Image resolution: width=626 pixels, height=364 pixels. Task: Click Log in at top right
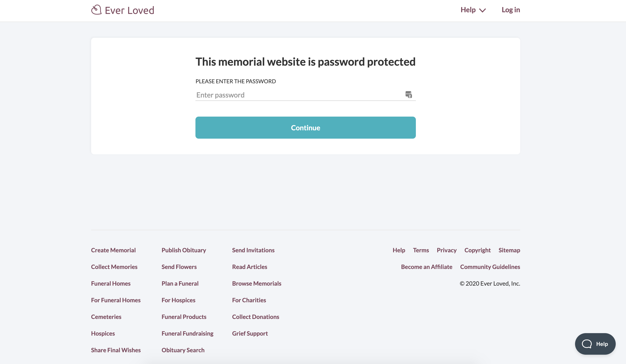[x=511, y=10]
